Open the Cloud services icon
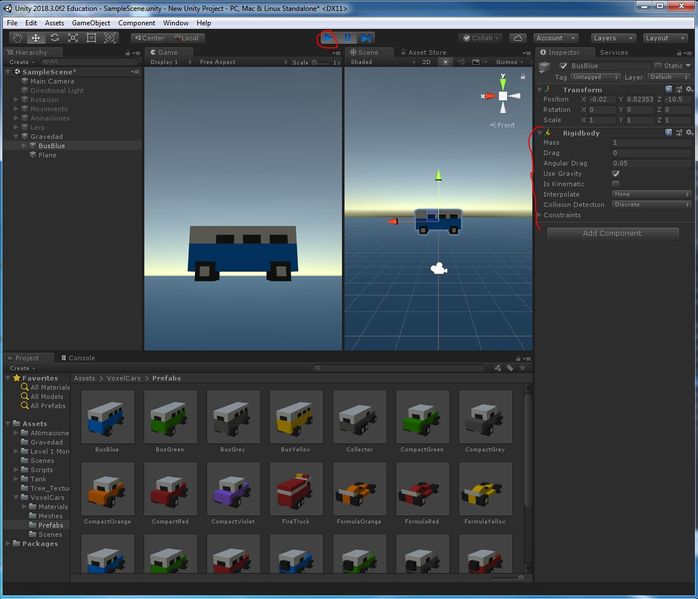The height and width of the screenshot is (599, 698). pyautogui.click(x=518, y=38)
